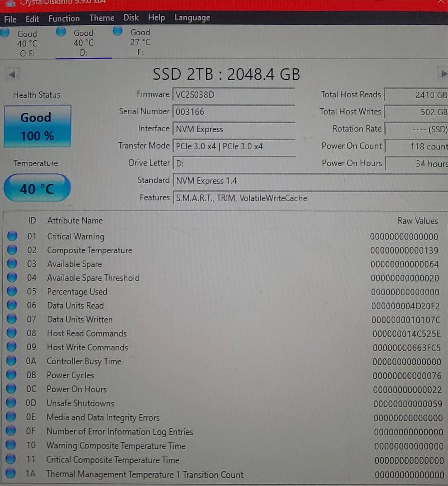The image size is (448, 486).
Task: Click the blue status icon of D: disk
Action: (x=61, y=32)
